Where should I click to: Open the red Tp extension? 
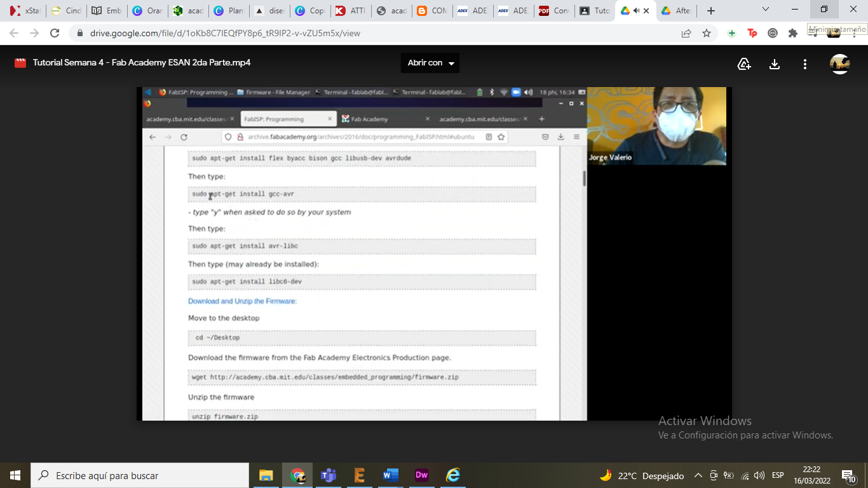point(752,33)
